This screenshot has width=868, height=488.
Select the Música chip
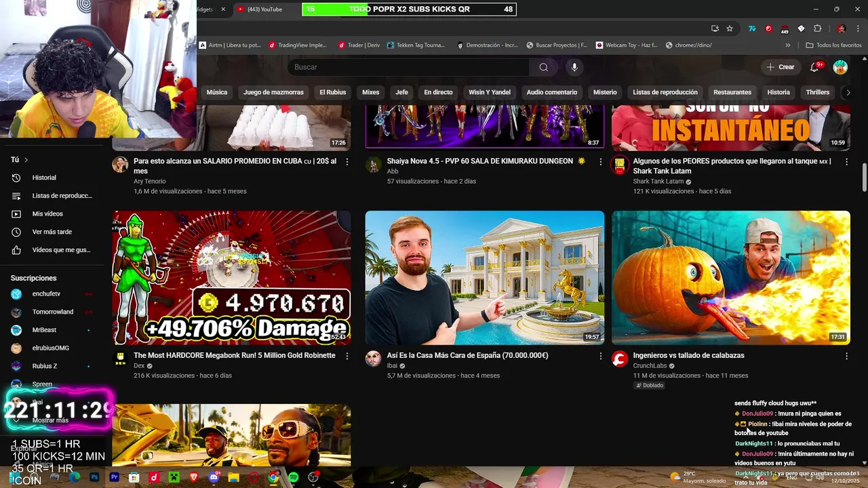217,92
